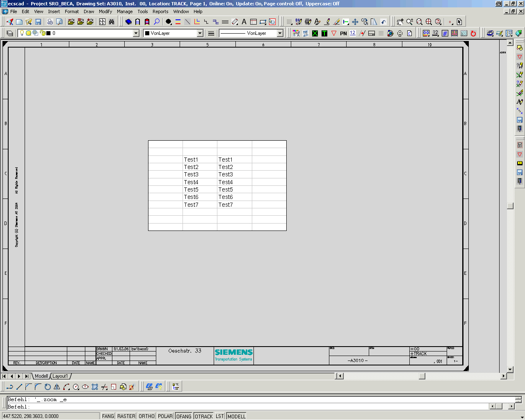This screenshot has width=525, height=420.
Task: Toggle ORTHO mode in status bar
Action: [146, 416]
